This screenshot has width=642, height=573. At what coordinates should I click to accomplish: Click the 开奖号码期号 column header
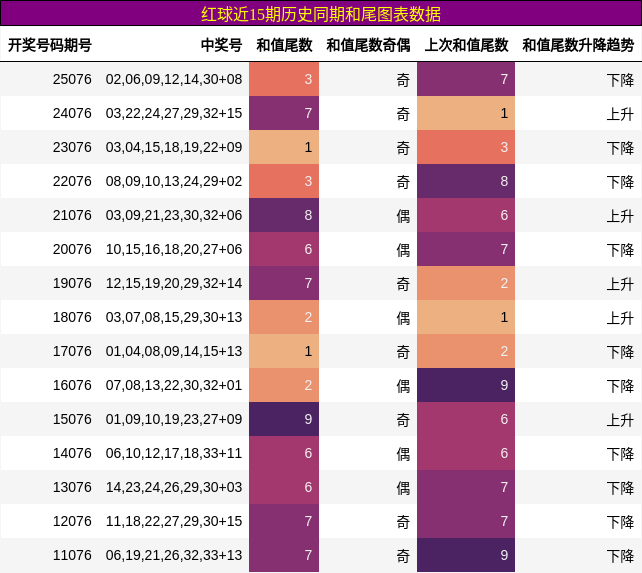[x=50, y=45]
